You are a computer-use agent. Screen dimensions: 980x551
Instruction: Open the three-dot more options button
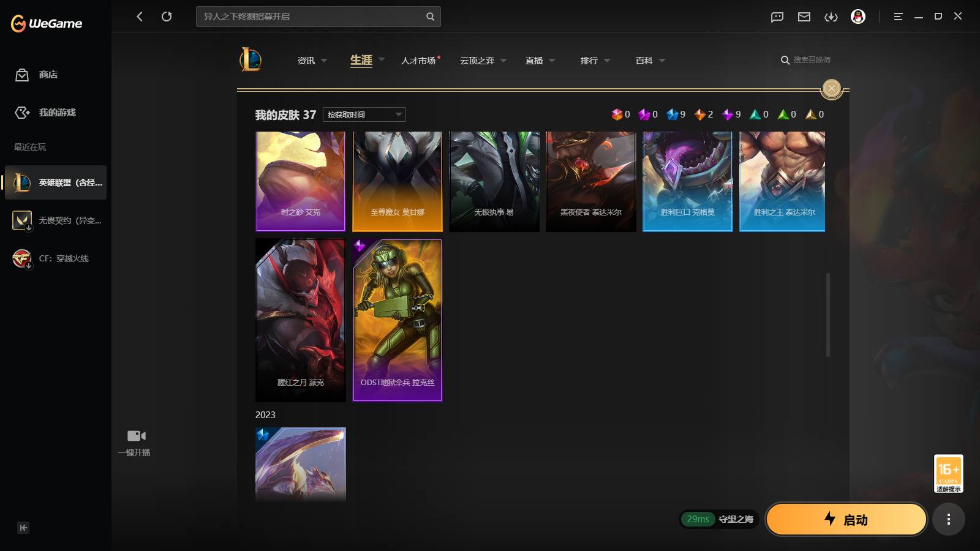click(949, 519)
